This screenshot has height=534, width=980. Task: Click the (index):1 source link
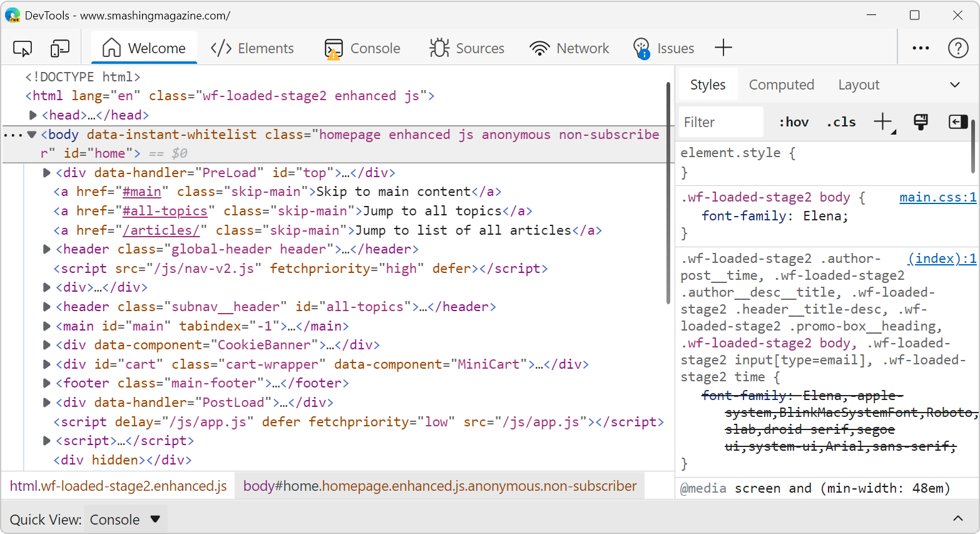(x=942, y=258)
